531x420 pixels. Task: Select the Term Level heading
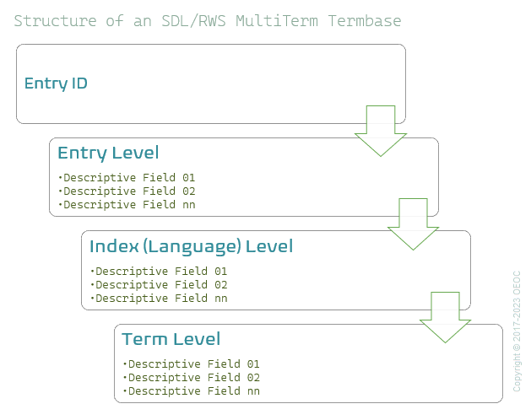(x=171, y=339)
